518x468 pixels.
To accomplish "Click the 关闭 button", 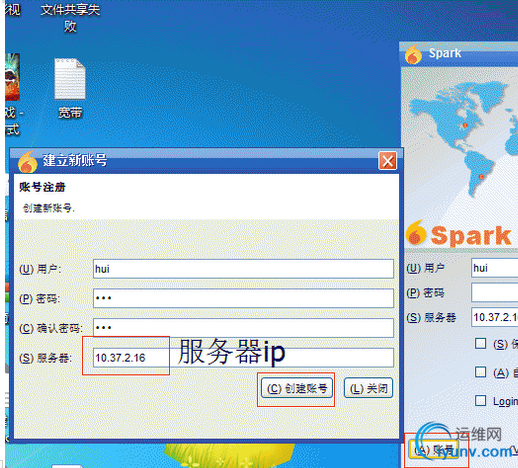I will [369, 388].
